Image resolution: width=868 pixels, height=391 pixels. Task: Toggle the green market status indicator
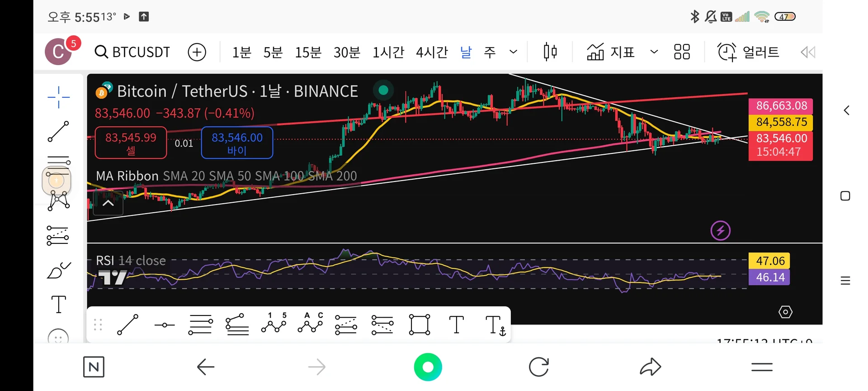click(383, 91)
